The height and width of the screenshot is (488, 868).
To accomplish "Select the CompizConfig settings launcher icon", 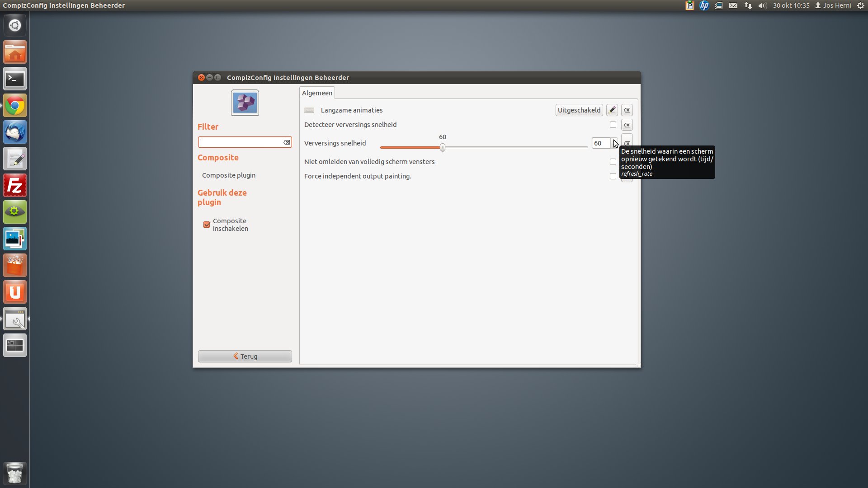I will 15,319.
